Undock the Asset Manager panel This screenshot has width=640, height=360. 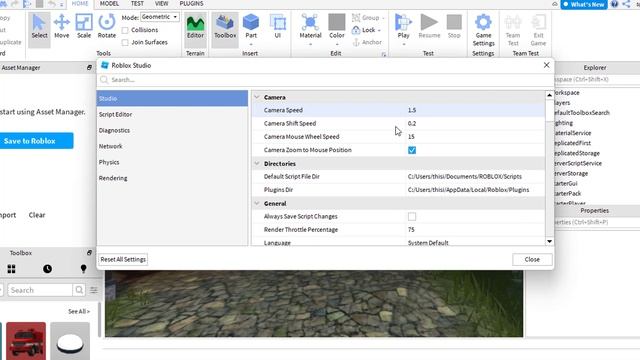(89, 67)
